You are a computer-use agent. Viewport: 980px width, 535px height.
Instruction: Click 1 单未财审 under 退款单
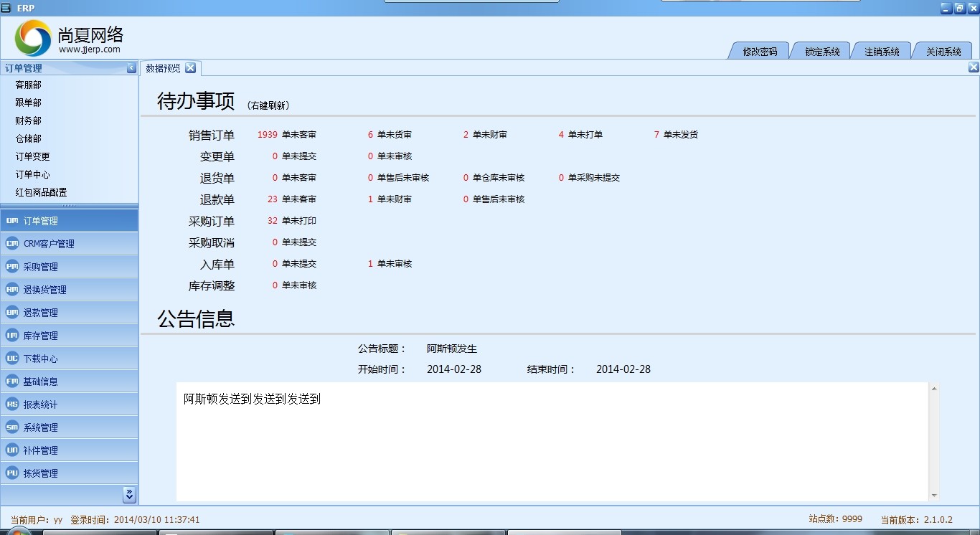coord(390,199)
